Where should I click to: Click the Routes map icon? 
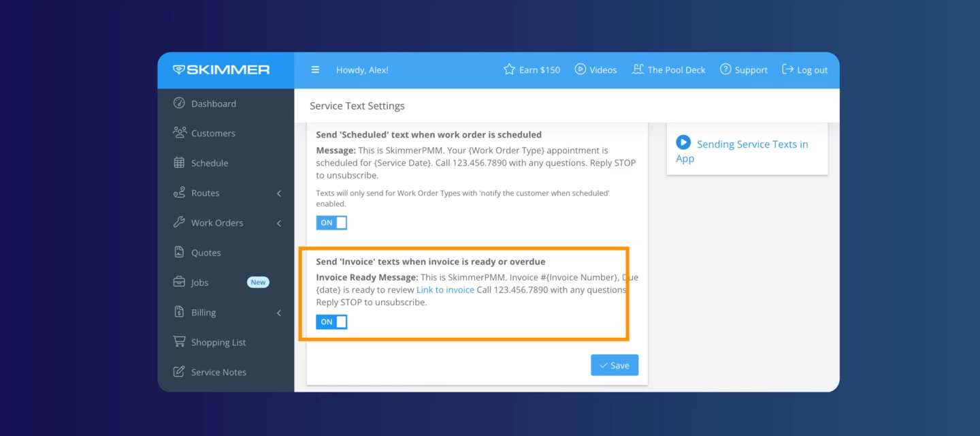pyautogui.click(x=179, y=193)
